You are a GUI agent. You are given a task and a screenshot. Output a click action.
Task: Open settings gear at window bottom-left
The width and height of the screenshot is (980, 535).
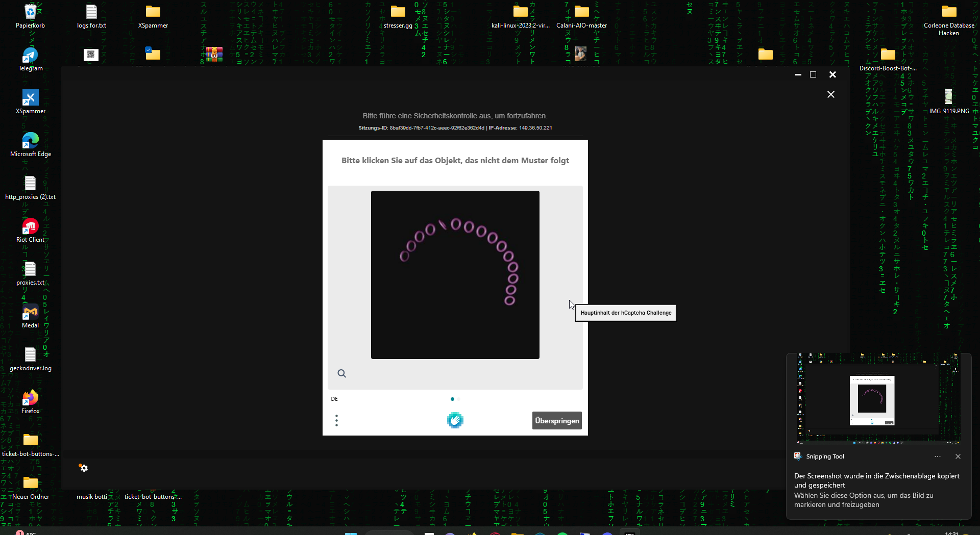(x=84, y=468)
